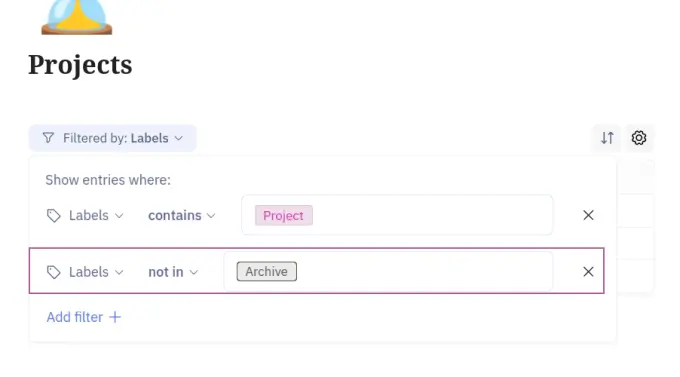This screenshot has height=377, width=680.
Task: Click the Projects page title
Action: (80, 65)
